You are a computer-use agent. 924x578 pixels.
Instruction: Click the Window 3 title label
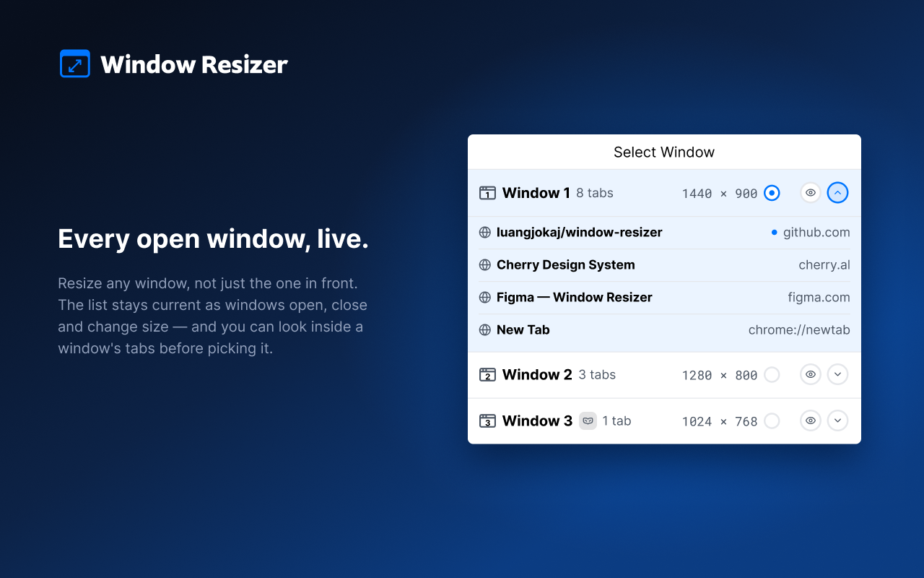537,420
